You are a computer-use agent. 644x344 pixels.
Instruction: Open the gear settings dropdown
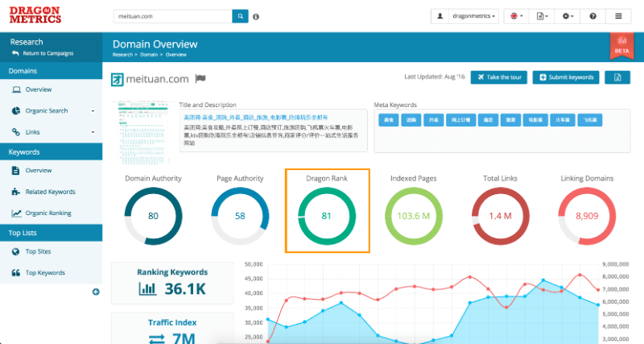pyautogui.click(x=568, y=16)
